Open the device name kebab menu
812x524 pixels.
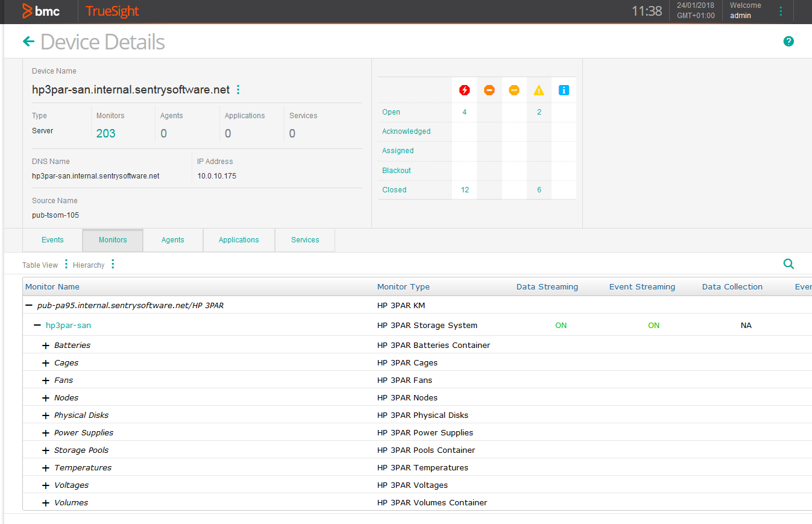click(x=238, y=89)
